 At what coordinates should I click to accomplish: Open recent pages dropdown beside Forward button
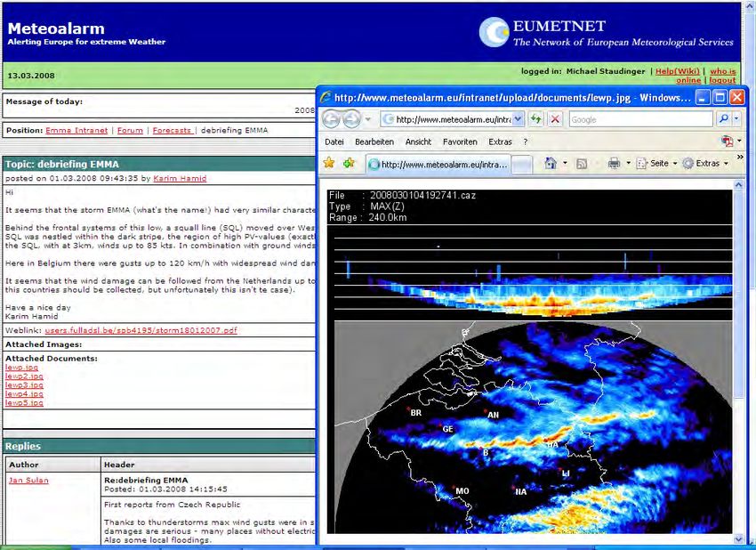point(368,119)
